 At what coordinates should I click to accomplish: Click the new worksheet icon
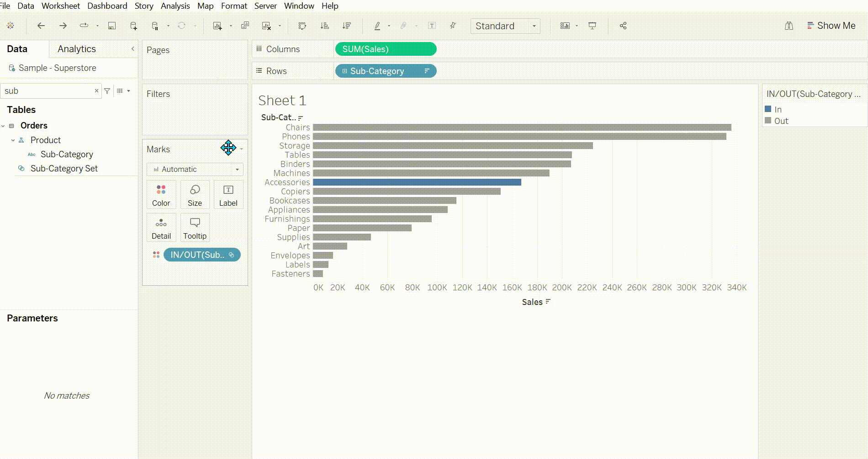217,26
